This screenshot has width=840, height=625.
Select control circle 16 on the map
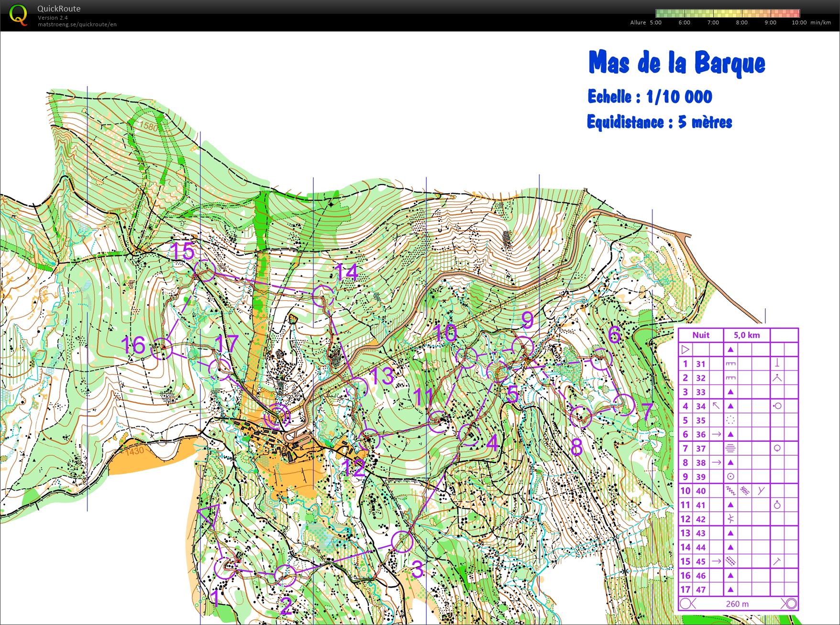point(162,349)
